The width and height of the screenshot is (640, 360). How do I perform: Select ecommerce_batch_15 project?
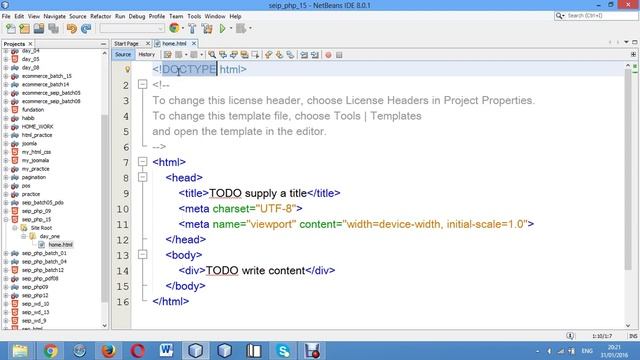(x=47, y=76)
